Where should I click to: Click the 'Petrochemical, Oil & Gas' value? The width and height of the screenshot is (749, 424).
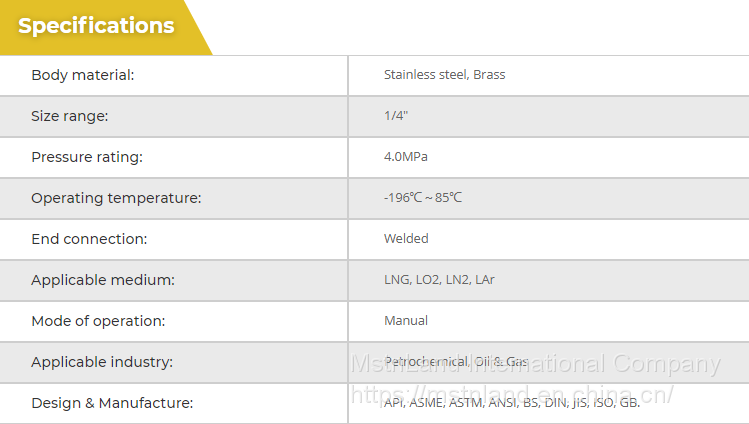(x=456, y=361)
